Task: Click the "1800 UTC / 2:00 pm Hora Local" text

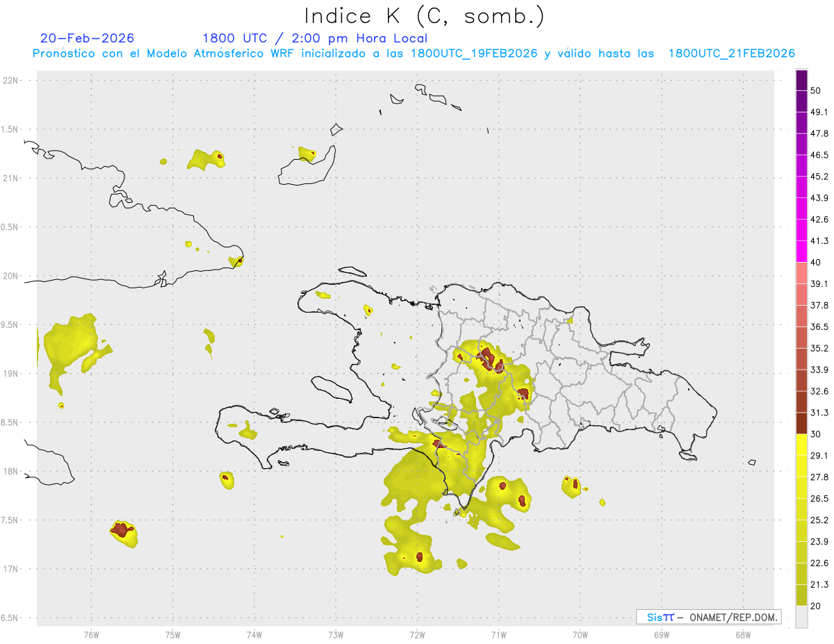Action: 315,38
